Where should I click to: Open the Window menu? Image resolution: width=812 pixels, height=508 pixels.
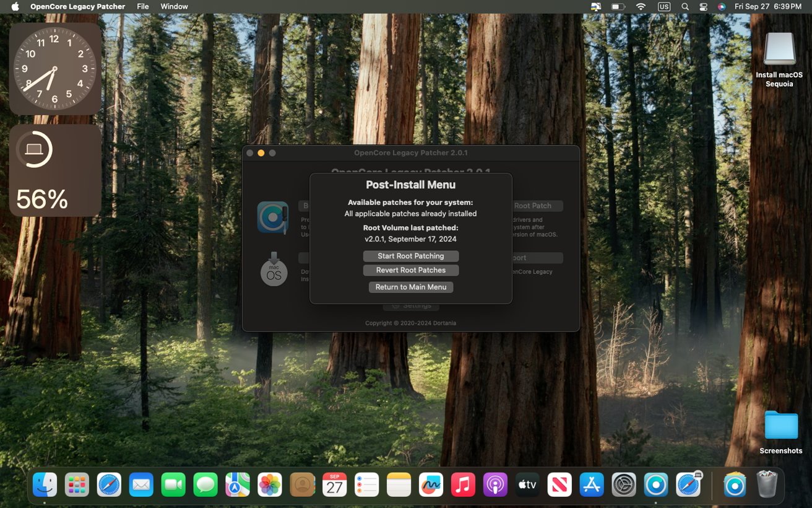[174, 6]
